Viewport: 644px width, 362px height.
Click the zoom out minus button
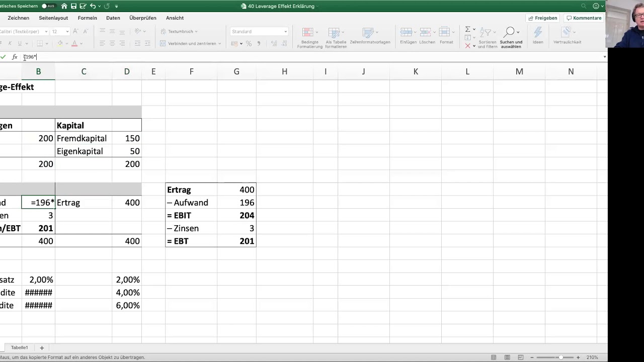[x=532, y=357]
